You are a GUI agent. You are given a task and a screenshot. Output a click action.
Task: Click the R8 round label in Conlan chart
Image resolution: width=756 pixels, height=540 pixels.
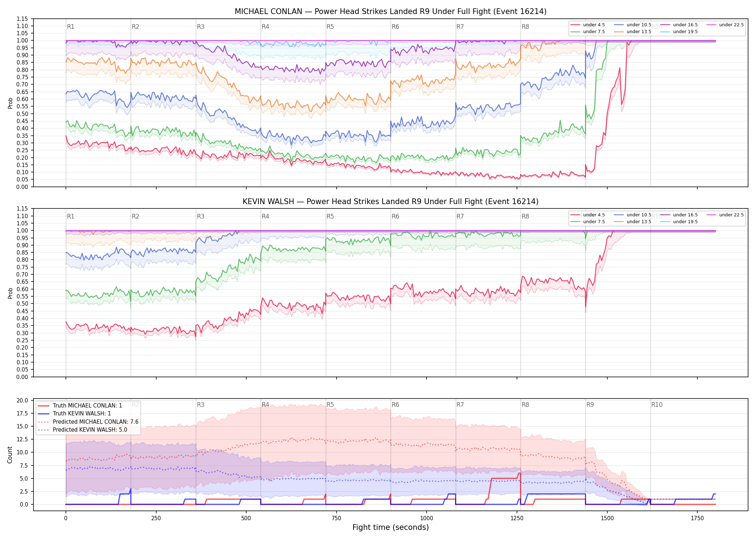click(x=525, y=27)
